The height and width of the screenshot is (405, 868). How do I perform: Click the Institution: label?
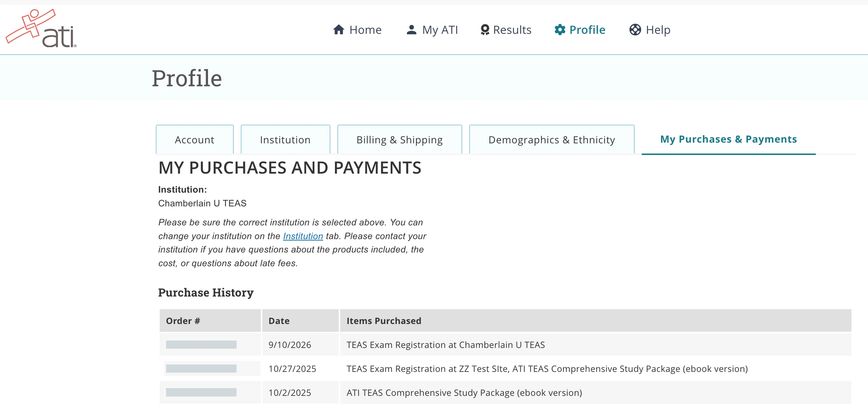183,189
